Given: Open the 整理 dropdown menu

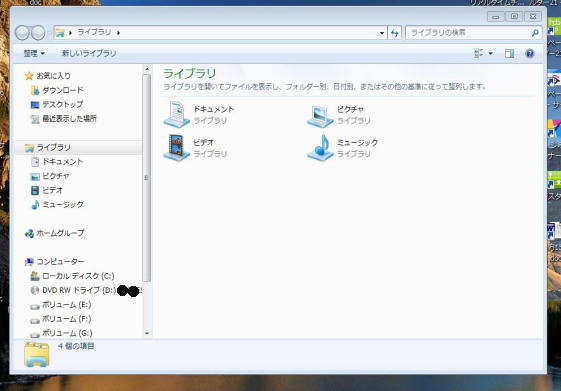Looking at the screenshot, I should click(34, 54).
